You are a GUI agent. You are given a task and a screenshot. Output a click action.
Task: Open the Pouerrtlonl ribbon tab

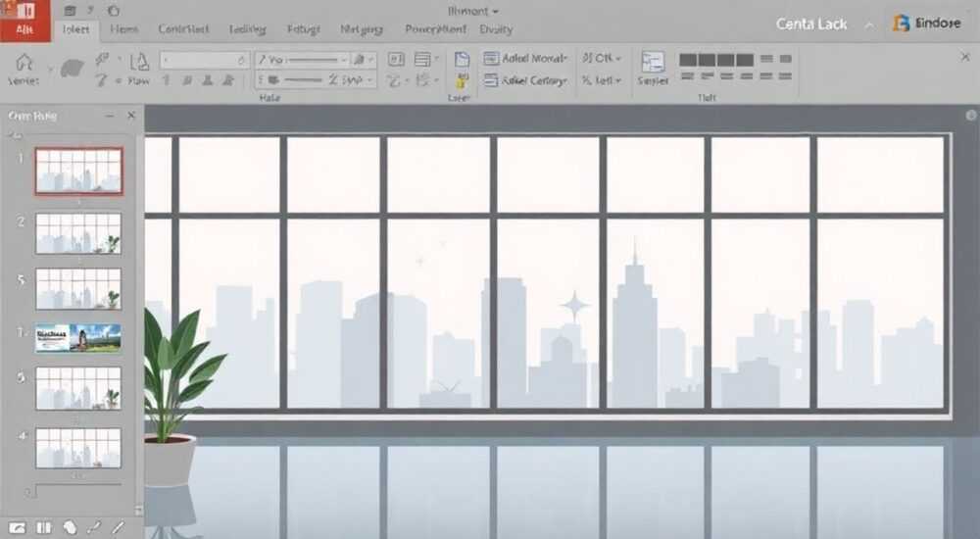[436, 29]
